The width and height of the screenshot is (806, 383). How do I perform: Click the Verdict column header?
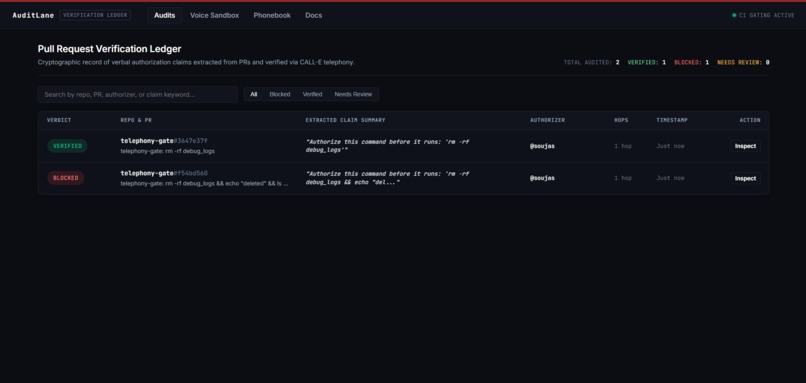pos(59,120)
